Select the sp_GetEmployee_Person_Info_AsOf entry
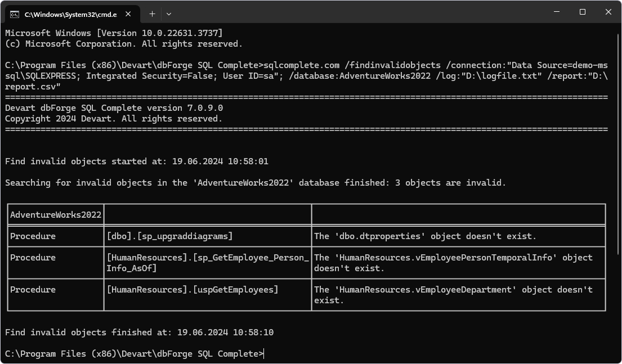 click(207, 263)
